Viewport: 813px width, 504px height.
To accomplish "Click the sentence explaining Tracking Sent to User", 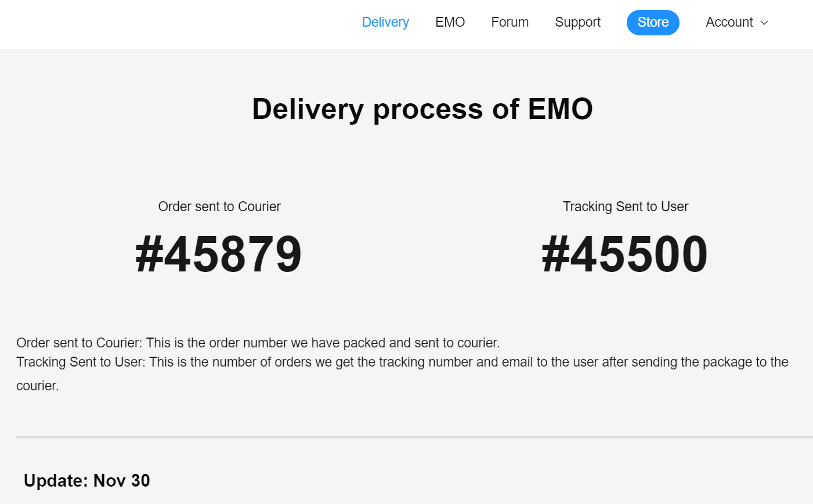I will (x=402, y=362).
